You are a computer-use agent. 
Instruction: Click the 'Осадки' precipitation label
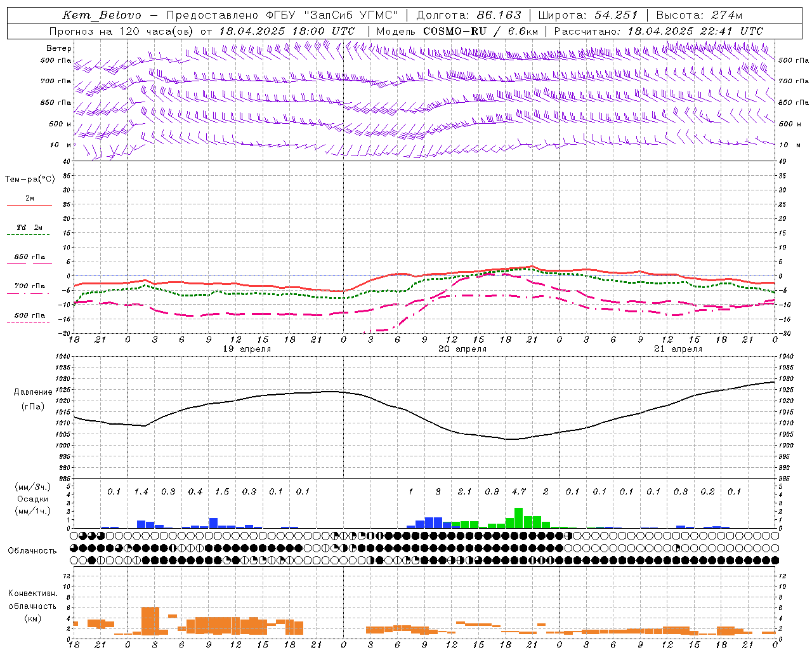(33, 499)
